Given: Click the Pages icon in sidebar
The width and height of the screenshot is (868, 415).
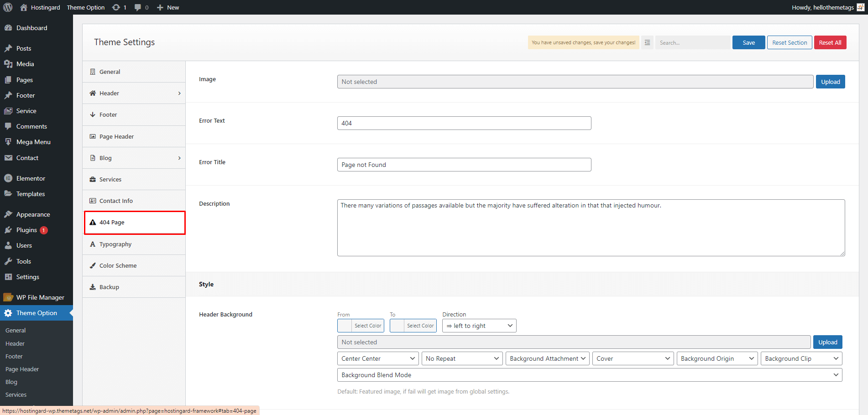Looking at the screenshot, I should [x=8, y=80].
